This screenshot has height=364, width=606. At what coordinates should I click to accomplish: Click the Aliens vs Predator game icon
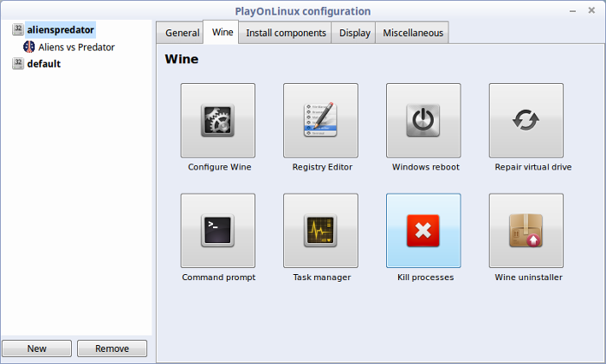[x=29, y=47]
